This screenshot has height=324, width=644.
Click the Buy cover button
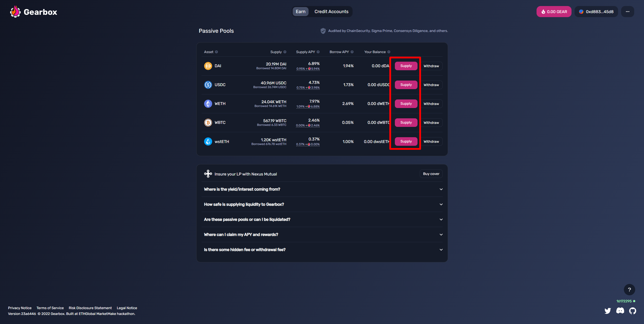click(x=431, y=174)
